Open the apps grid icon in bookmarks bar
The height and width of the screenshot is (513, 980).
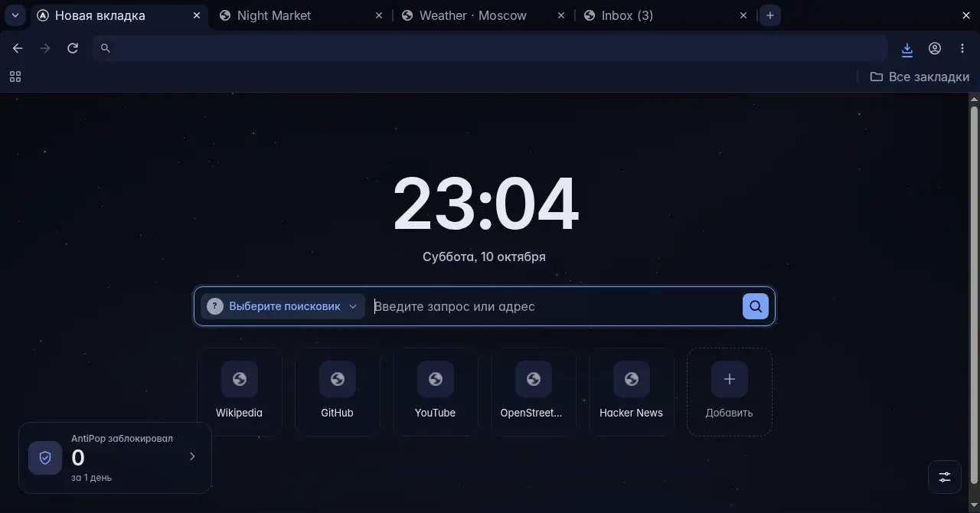click(x=15, y=77)
